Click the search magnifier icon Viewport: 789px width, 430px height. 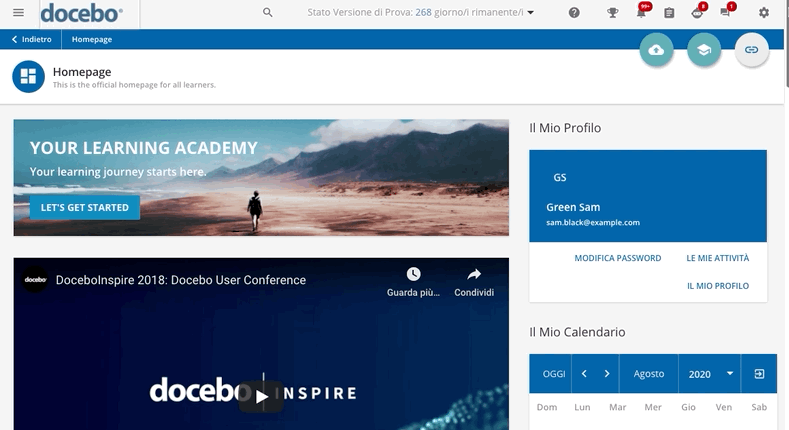(x=267, y=13)
